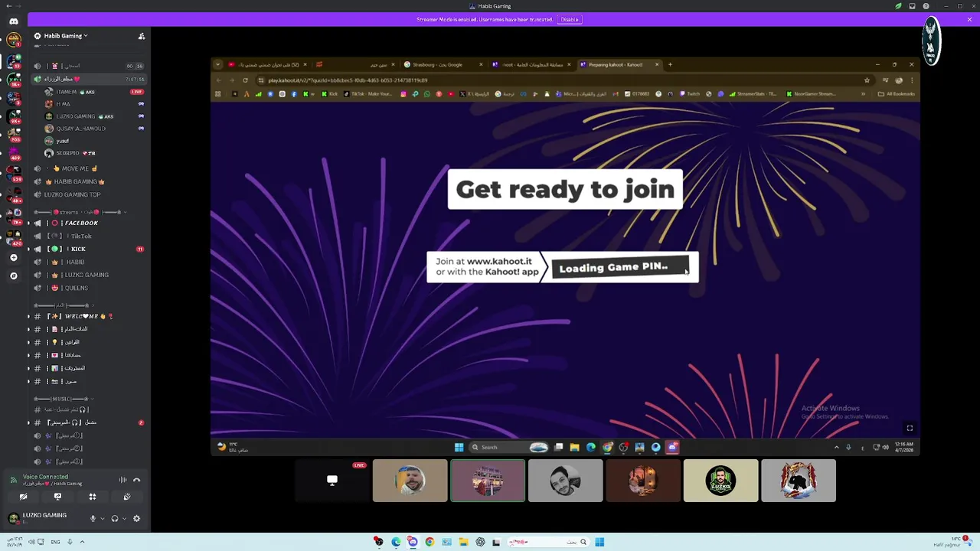Deafen audio with the headphones icon
980x551 pixels.
click(x=115, y=518)
